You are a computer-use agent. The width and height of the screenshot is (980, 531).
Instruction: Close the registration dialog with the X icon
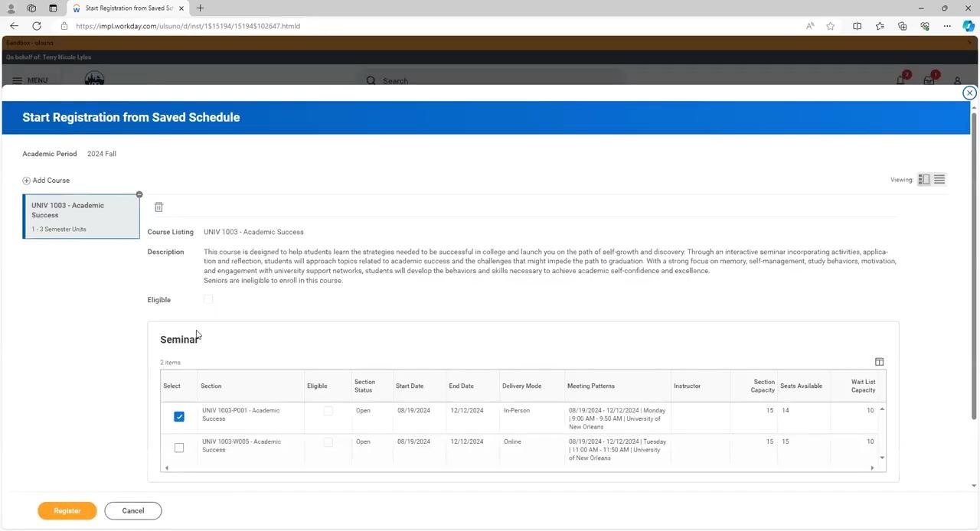[969, 93]
